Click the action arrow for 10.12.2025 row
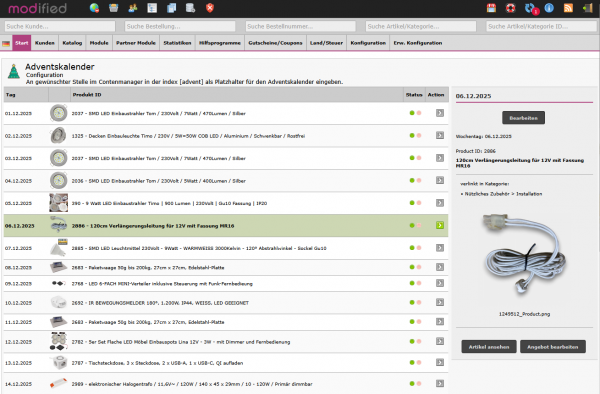 coord(440,302)
